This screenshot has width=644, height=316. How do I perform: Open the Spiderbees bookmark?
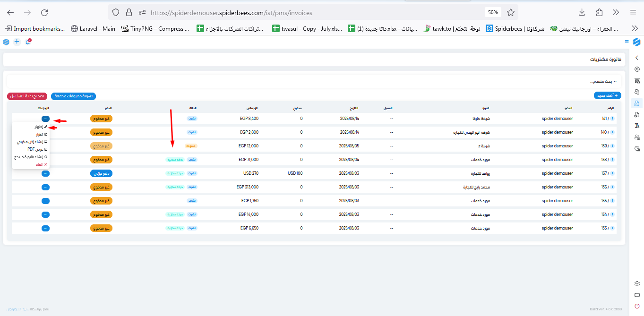click(x=515, y=29)
